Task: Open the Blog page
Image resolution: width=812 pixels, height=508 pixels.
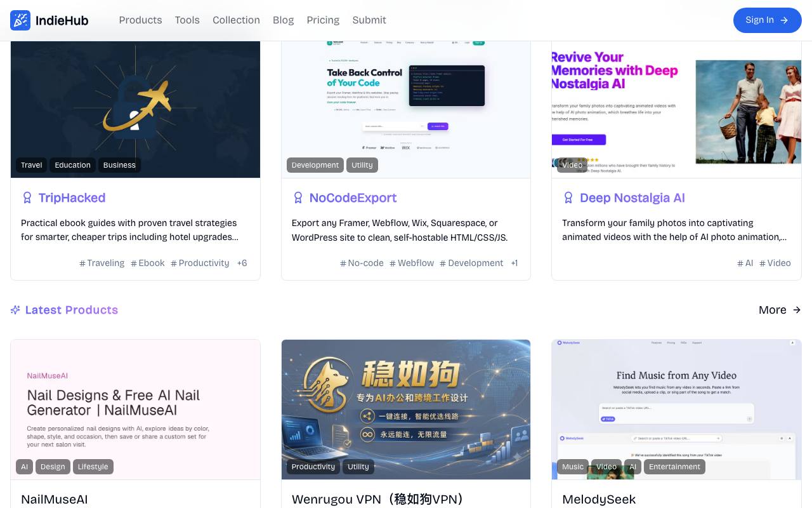Action: (283, 20)
